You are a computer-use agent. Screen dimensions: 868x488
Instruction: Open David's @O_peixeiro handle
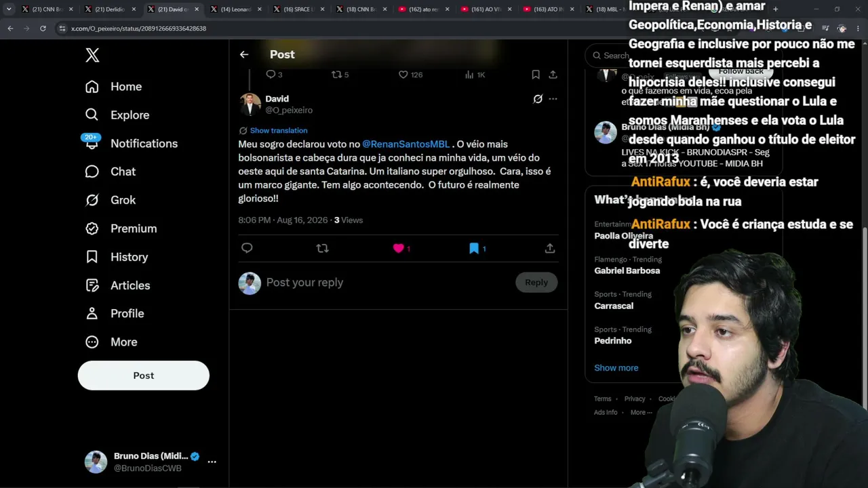tap(289, 110)
